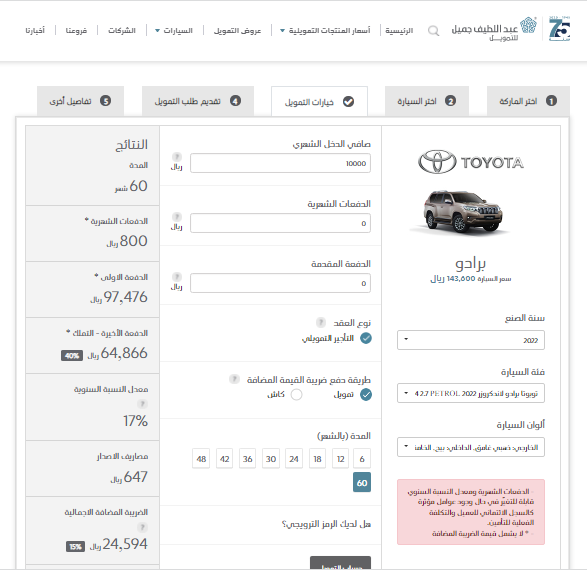587x572 pixels.
Task: Toggle the التأجير التمويلي contract option
Action: (366, 338)
